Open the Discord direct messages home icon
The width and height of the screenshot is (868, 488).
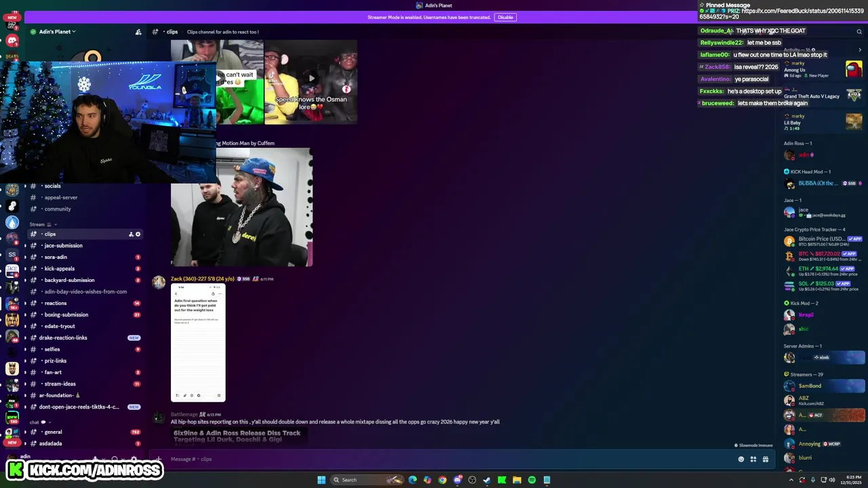pyautogui.click(x=12, y=41)
